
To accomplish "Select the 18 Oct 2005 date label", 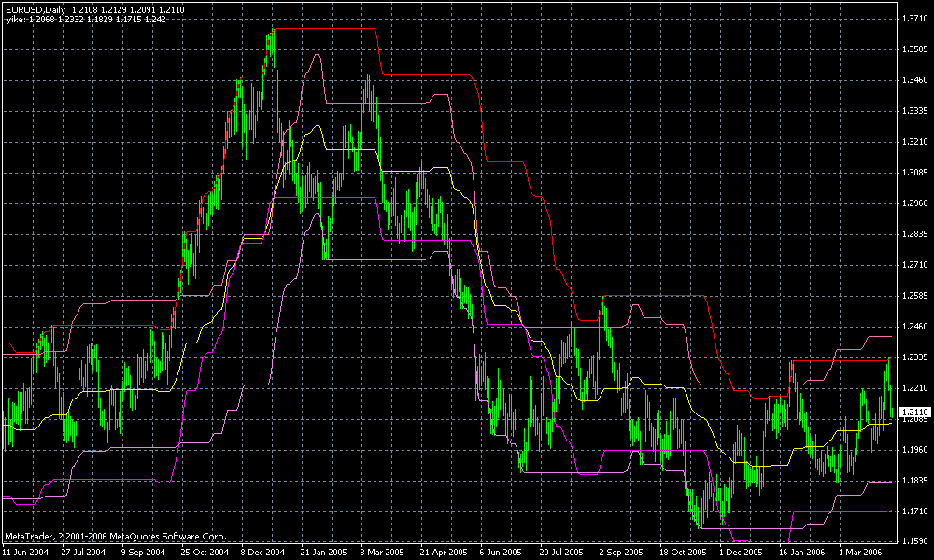I will click(682, 553).
